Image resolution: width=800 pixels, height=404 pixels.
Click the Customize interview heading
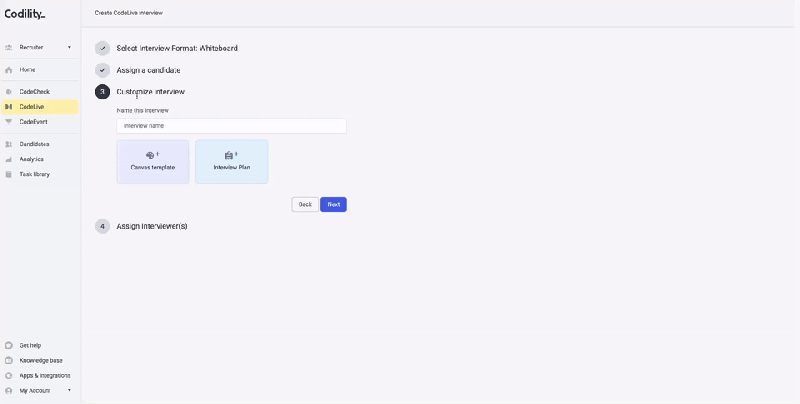[151, 92]
